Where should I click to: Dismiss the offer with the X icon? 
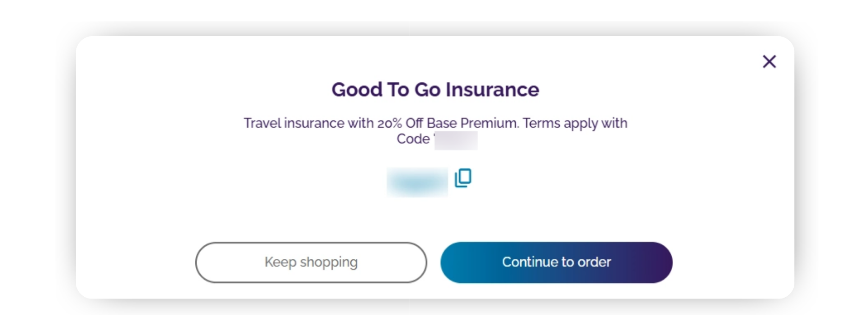click(x=769, y=61)
